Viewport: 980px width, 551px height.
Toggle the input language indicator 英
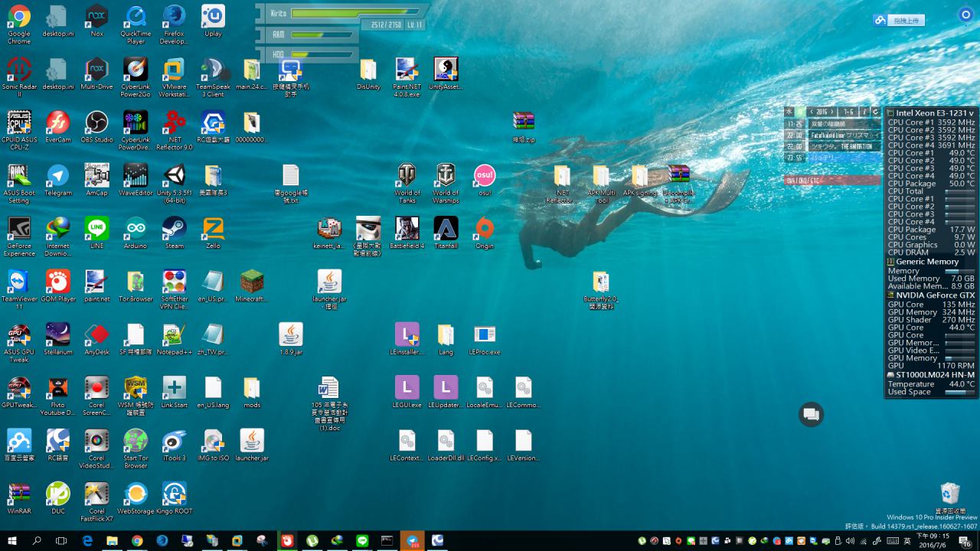[907, 541]
